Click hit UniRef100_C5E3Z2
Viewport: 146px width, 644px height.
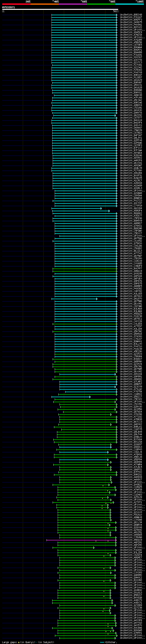pos(131,400)
